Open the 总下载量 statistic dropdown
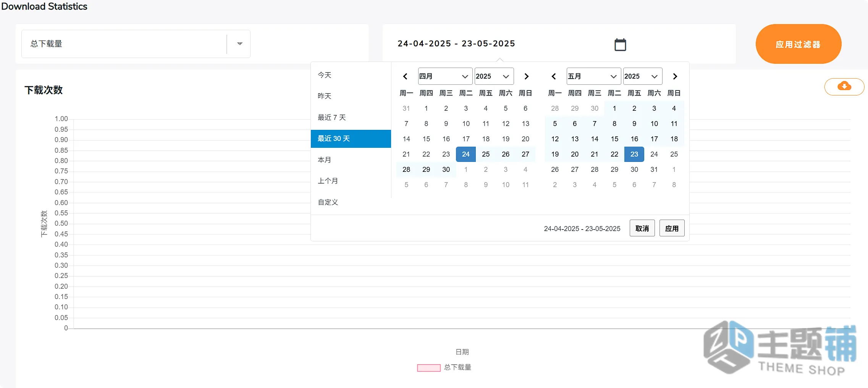The image size is (868, 388). (x=136, y=44)
